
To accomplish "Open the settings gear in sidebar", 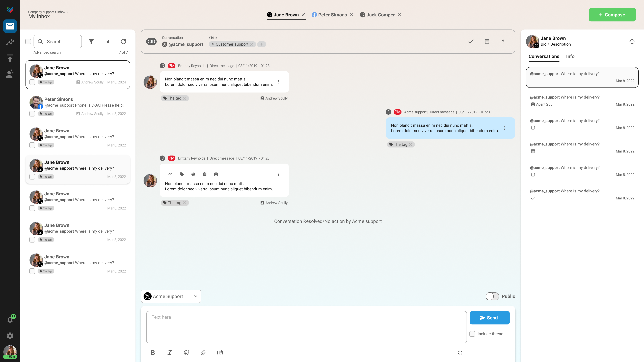I will click(x=10, y=336).
